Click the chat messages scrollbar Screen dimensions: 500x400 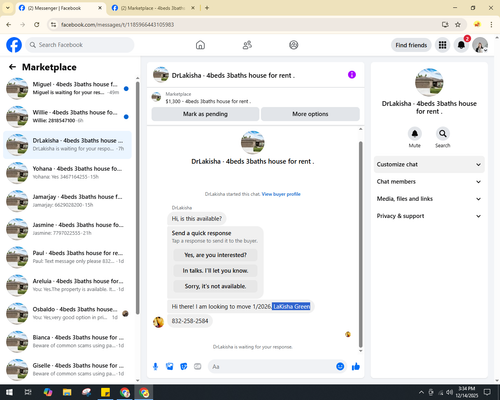(x=360, y=244)
